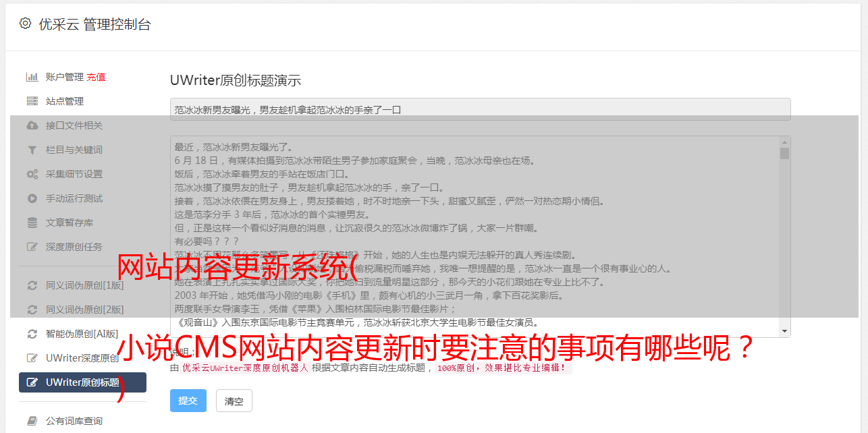Screen dimensions: 868x433
Task: Click the article textarea scrollbar down arrow
Action: [x=784, y=330]
